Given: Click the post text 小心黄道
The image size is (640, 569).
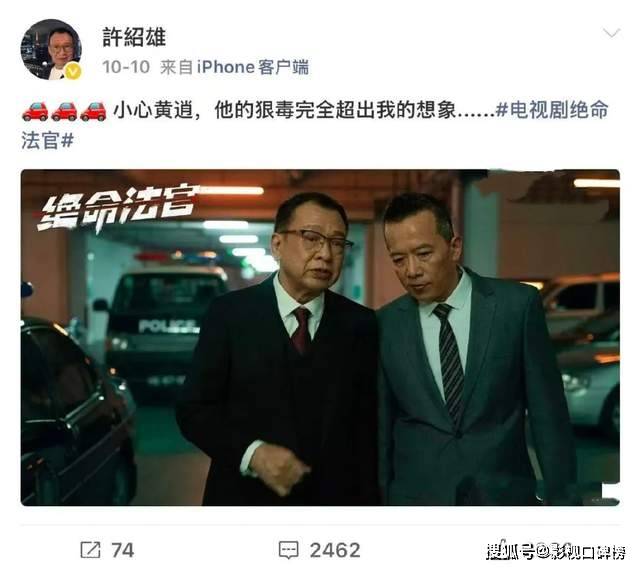Looking at the screenshot, I should [x=153, y=110].
